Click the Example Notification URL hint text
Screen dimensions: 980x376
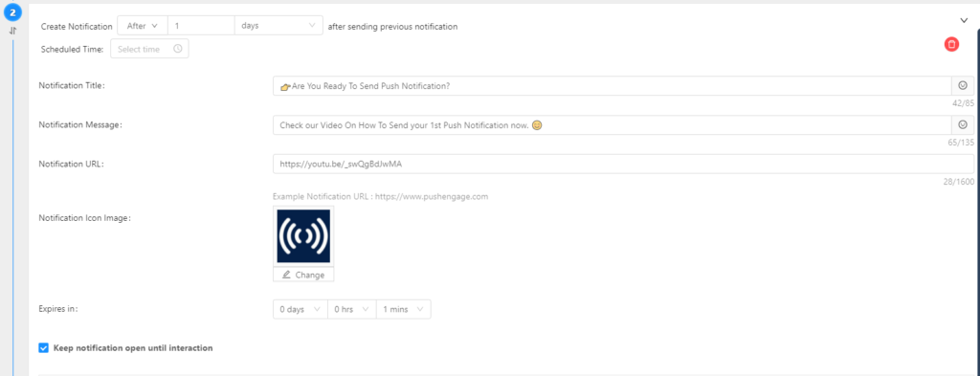(380, 197)
